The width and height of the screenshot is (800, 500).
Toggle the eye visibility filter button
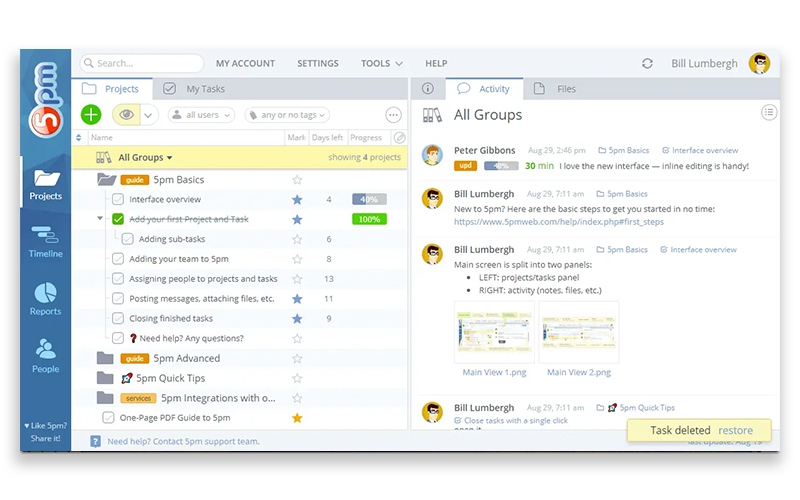(x=126, y=115)
